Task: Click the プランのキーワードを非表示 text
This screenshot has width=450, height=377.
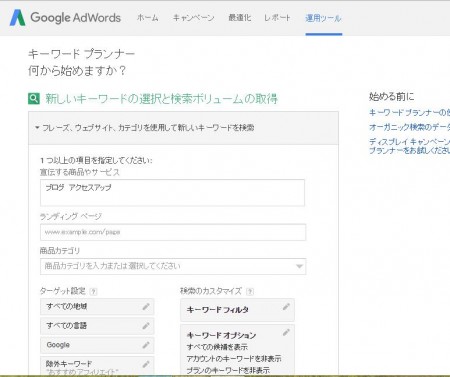Action: (x=228, y=370)
